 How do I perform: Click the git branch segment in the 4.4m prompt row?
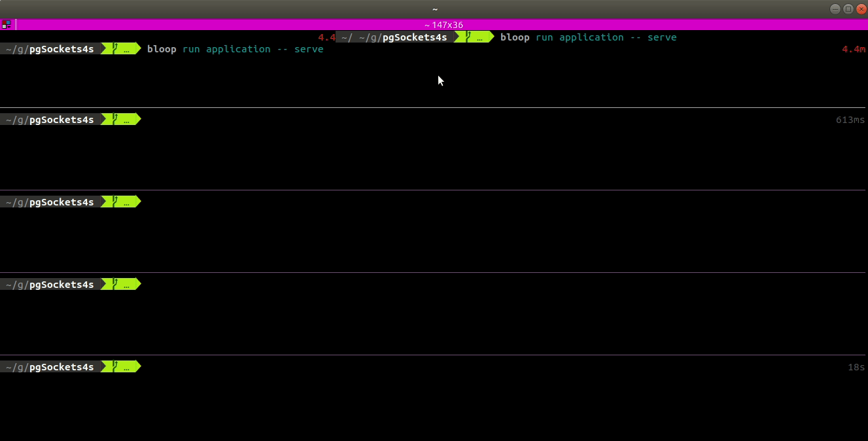coord(122,48)
